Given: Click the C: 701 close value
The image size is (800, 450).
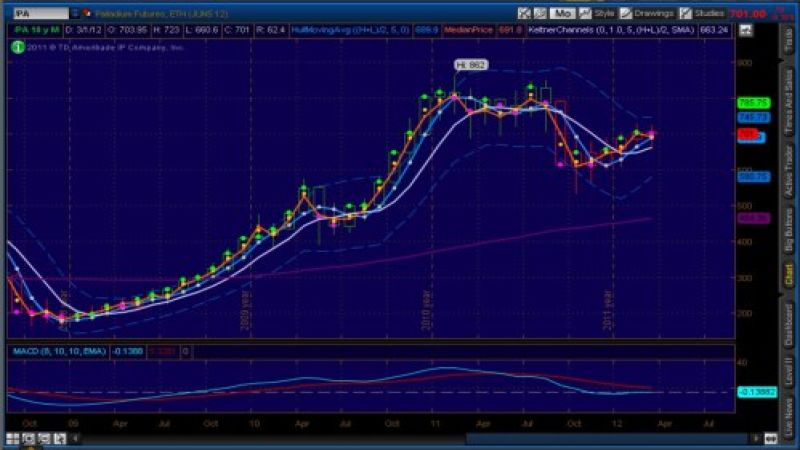Looking at the screenshot, I should click(236, 30).
